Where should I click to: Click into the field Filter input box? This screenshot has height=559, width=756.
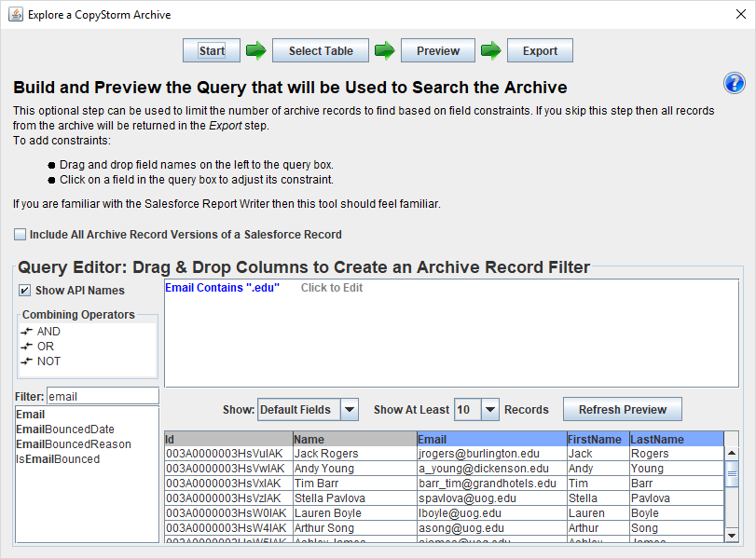103,396
